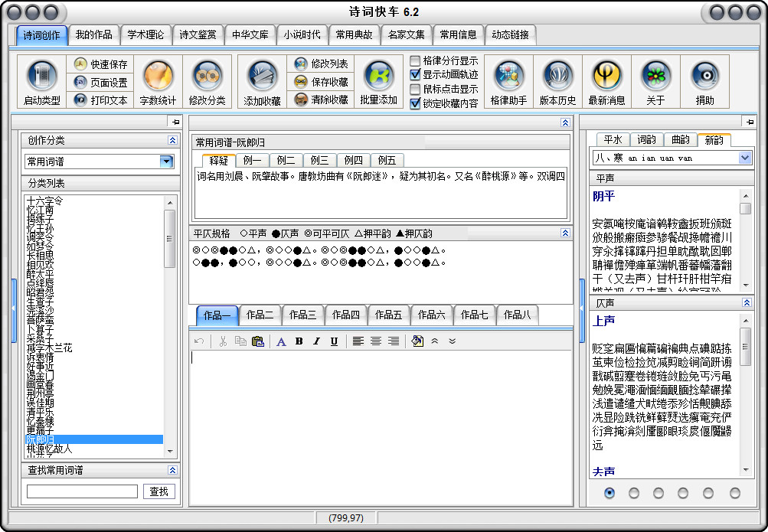The image size is (768, 532).
Task: Open the 八、寒 rhyme group dropdown
Action: 745,158
